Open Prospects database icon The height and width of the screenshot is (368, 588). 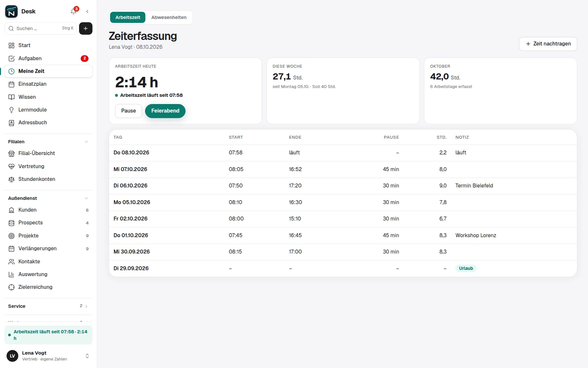point(11,223)
